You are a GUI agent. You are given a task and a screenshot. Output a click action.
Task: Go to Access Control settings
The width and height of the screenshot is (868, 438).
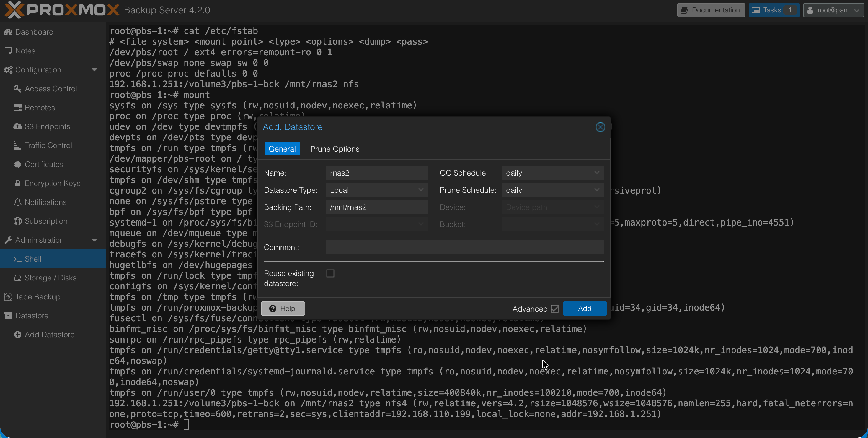(53, 89)
